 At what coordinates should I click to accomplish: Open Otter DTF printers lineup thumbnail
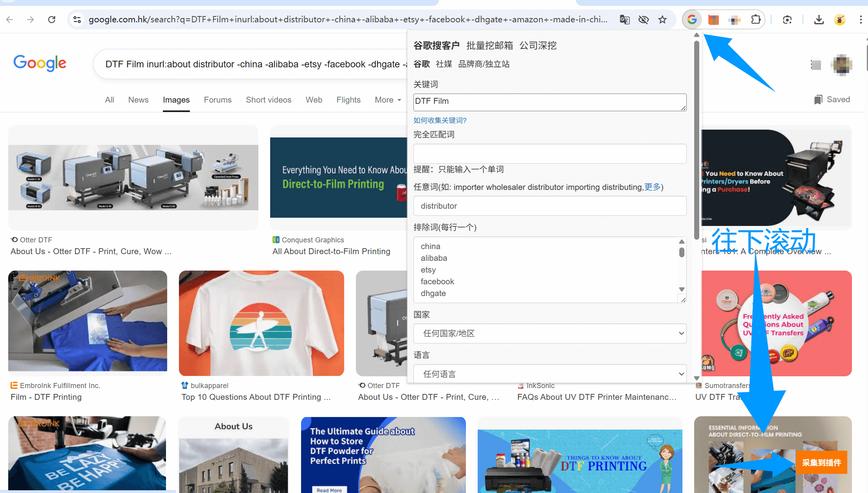(133, 177)
